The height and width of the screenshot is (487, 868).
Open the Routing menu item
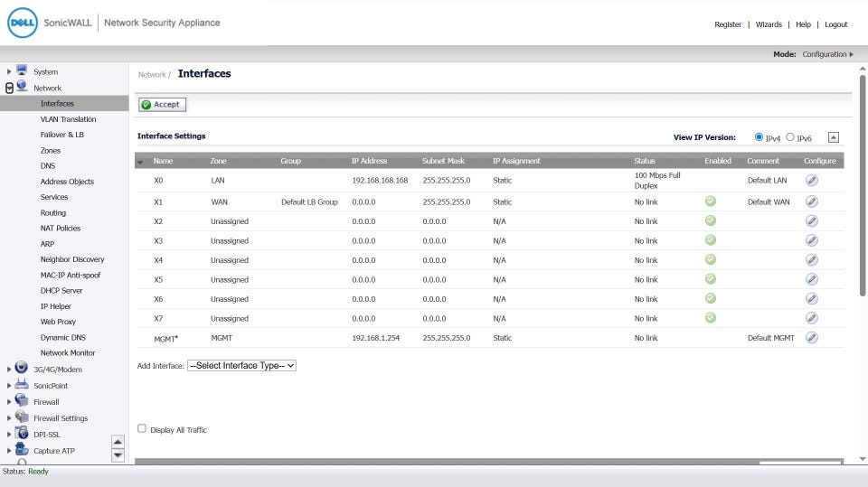pyautogui.click(x=53, y=212)
